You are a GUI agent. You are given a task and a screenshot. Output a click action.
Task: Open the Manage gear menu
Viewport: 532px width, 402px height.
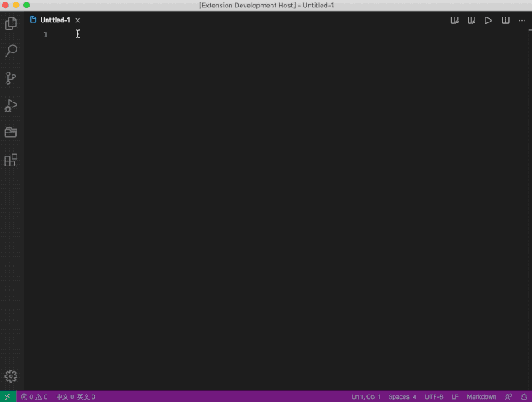coord(11,376)
